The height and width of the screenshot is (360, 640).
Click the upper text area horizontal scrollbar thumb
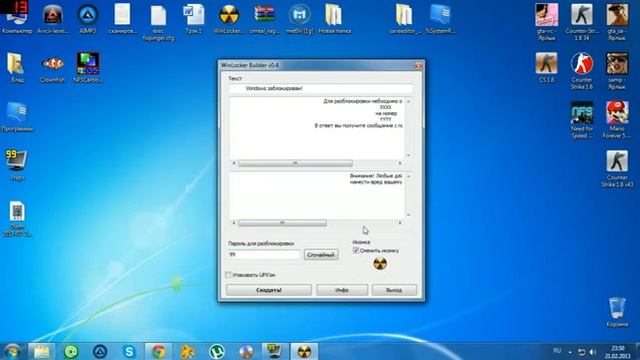pos(295,163)
